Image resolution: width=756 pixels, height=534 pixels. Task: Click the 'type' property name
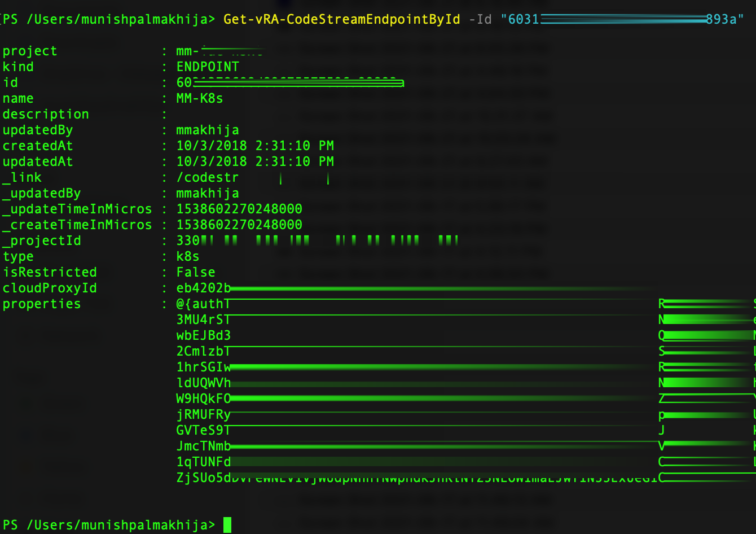[18, 257]
